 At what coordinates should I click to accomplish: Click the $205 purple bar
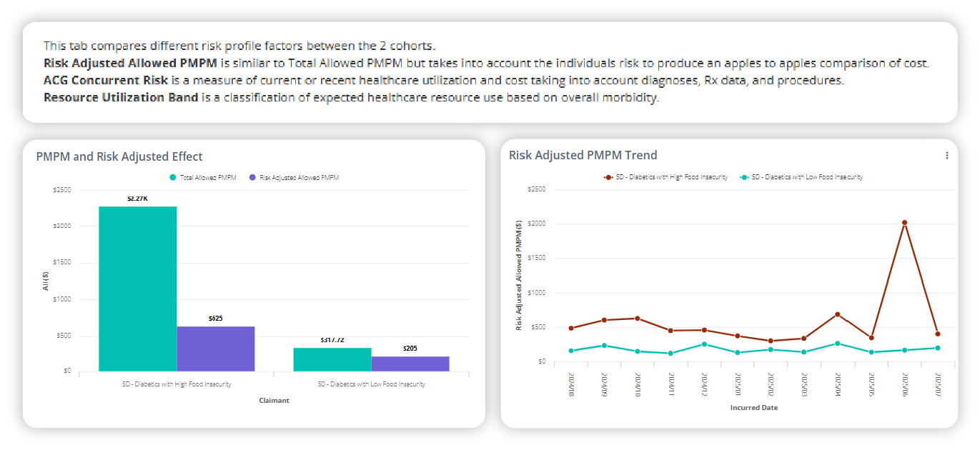[410, 364]
